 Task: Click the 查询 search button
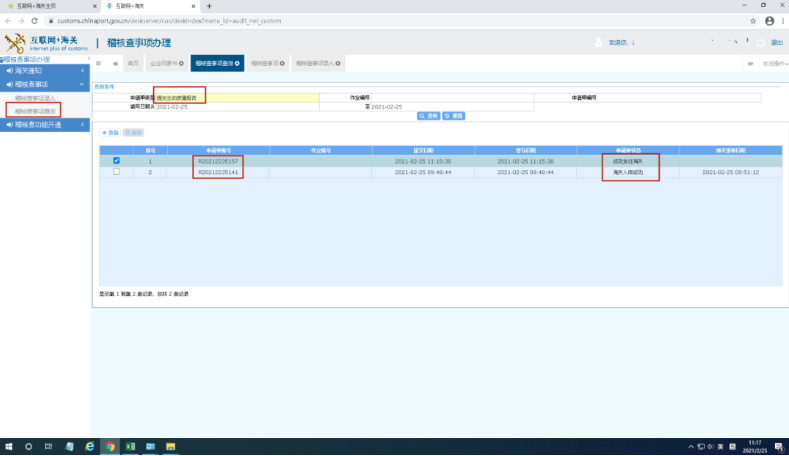pyautogui.click(x=429, y=116)
